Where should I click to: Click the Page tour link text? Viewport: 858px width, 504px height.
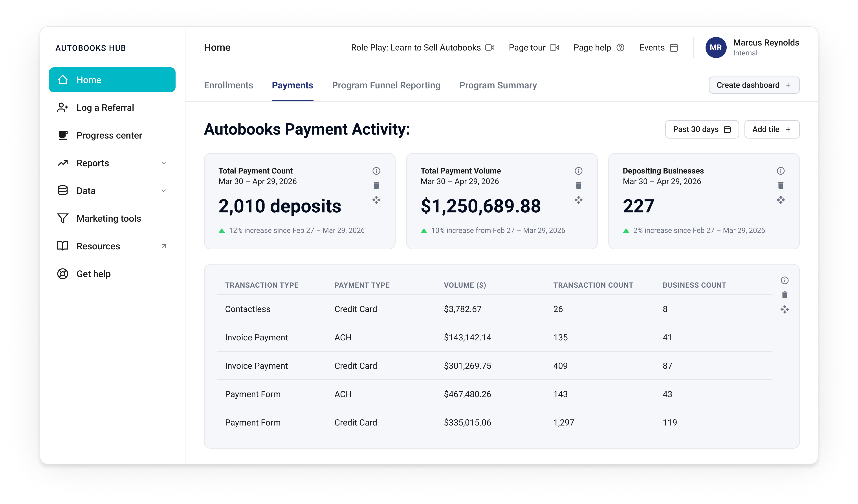(527, 48)
